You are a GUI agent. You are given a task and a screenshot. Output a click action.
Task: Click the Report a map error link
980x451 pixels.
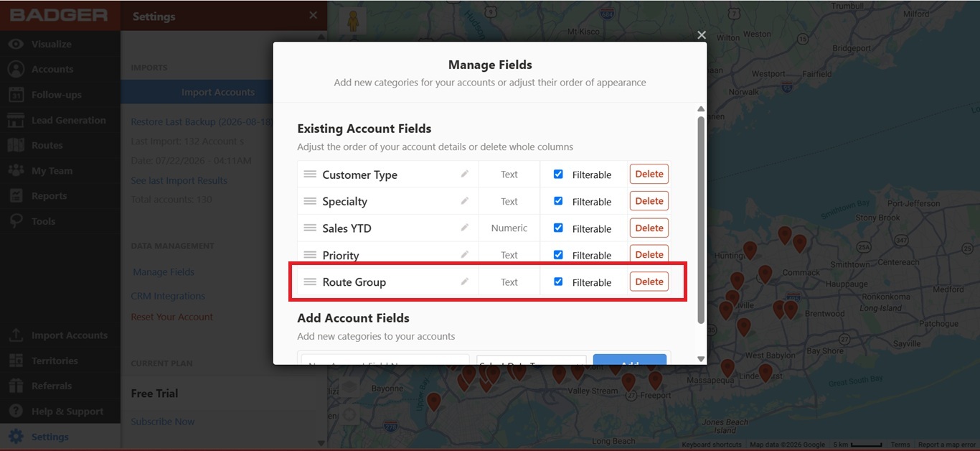947,445
